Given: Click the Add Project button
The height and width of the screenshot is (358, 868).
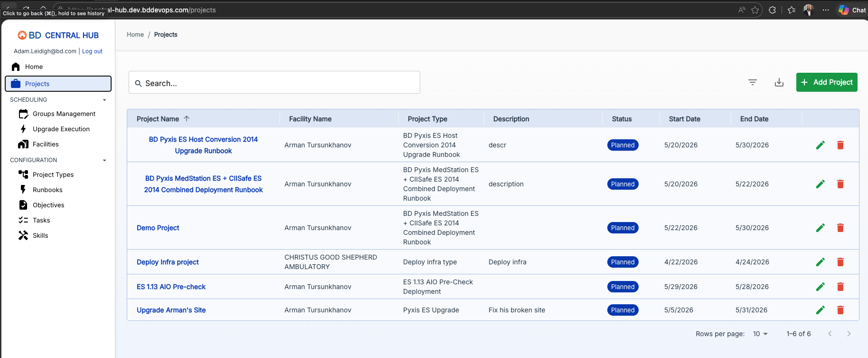Looking at the screenshot, I should point(827,82).
